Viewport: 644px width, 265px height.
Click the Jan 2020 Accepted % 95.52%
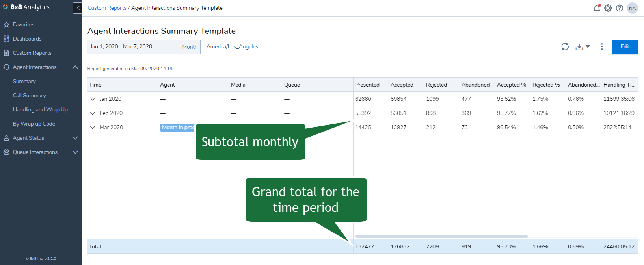click(506, 99)
